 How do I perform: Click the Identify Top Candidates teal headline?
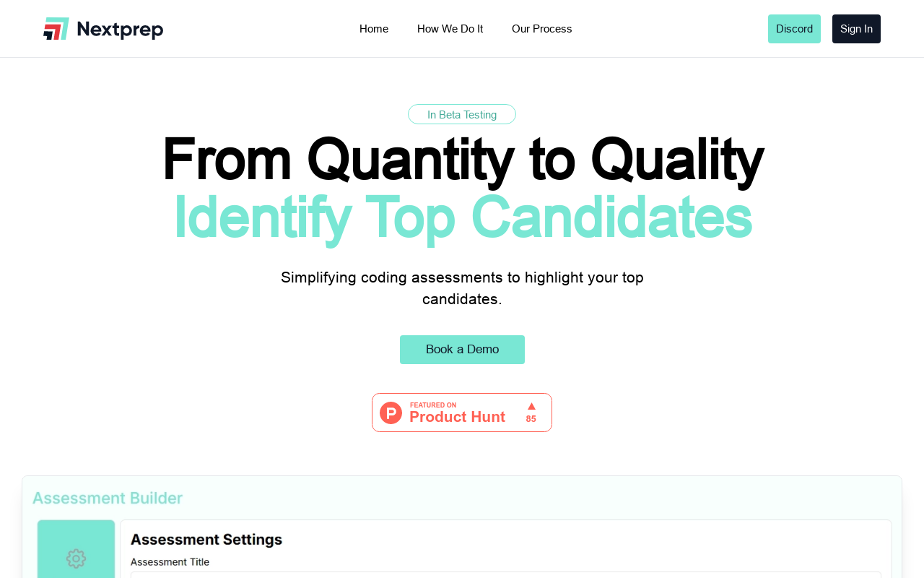tap(463, 217)
